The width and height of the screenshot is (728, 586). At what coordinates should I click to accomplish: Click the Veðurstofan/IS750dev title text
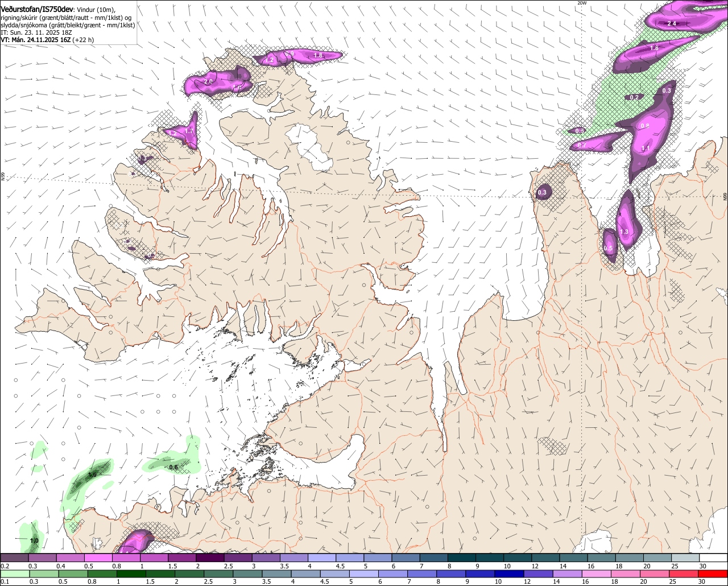36,10
